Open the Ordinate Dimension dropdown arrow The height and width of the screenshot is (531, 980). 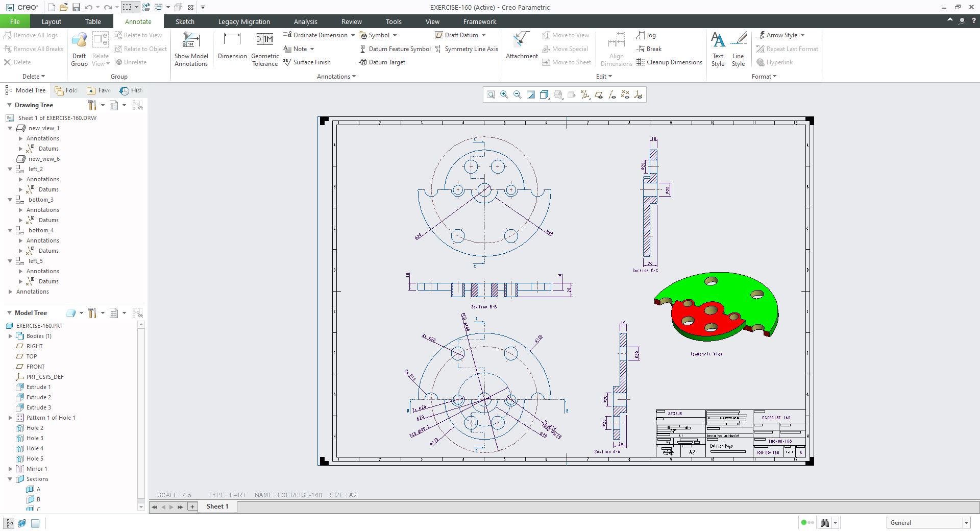point(352,35)
